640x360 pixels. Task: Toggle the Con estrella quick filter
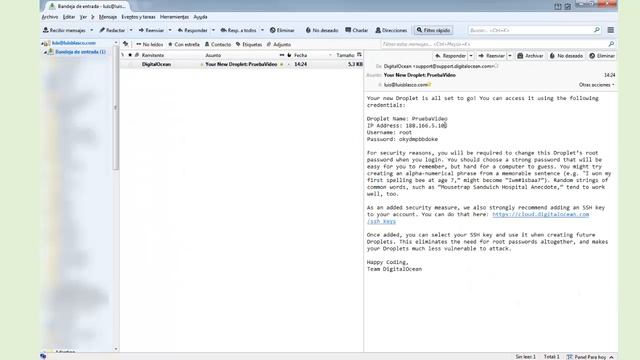[x=184, y=44]
